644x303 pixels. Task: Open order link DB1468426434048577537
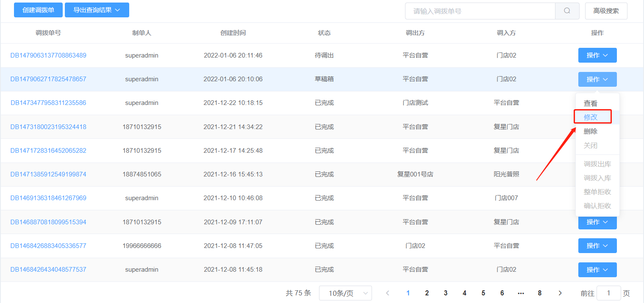[x=48, y=270]
